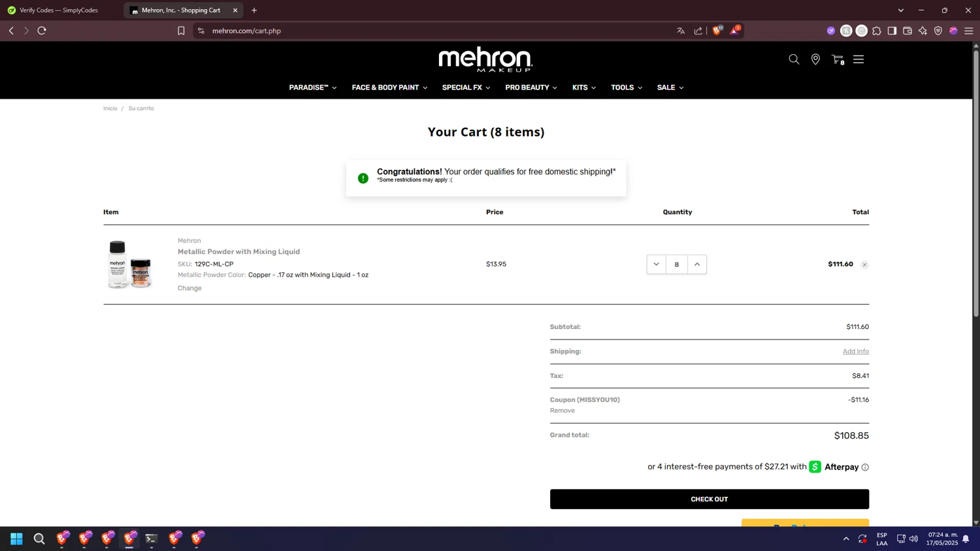Click the Grand total $108.85 amount
980x551 pixels.
(851, 435)
